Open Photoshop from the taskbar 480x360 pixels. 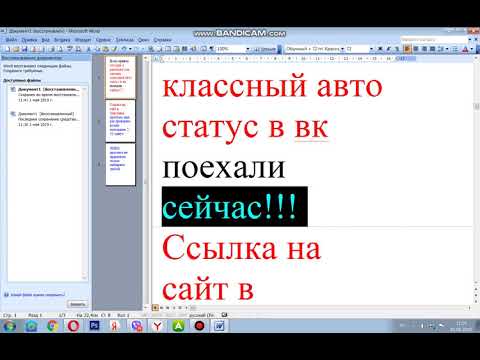click(95, 326)
